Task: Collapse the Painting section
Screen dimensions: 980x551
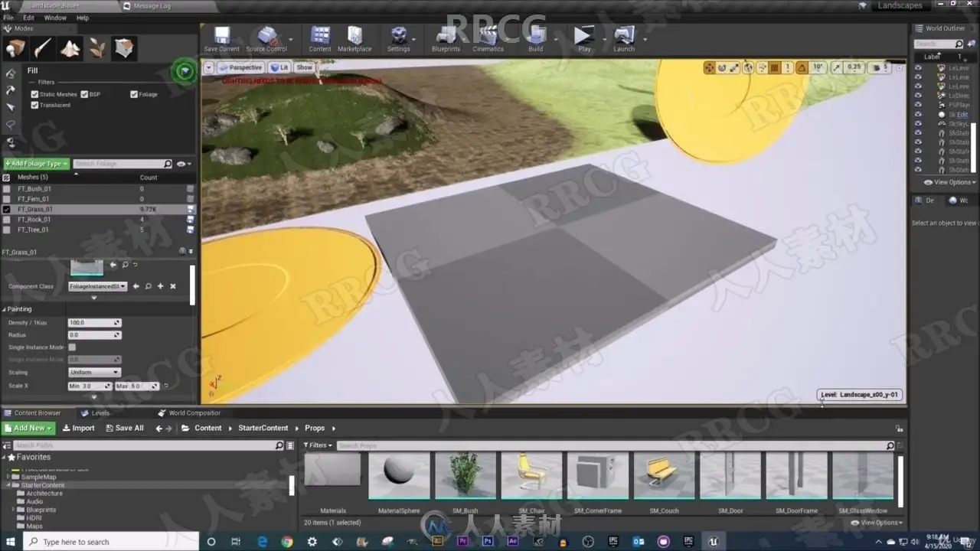Action: coord(4,309)
